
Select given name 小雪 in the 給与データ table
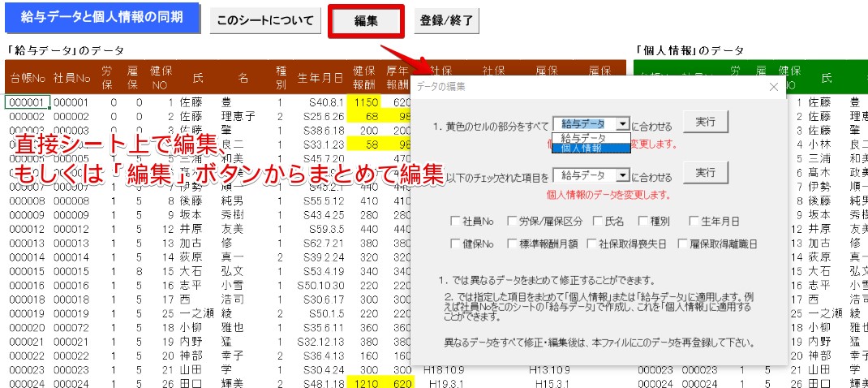click(x=231, y=285)
